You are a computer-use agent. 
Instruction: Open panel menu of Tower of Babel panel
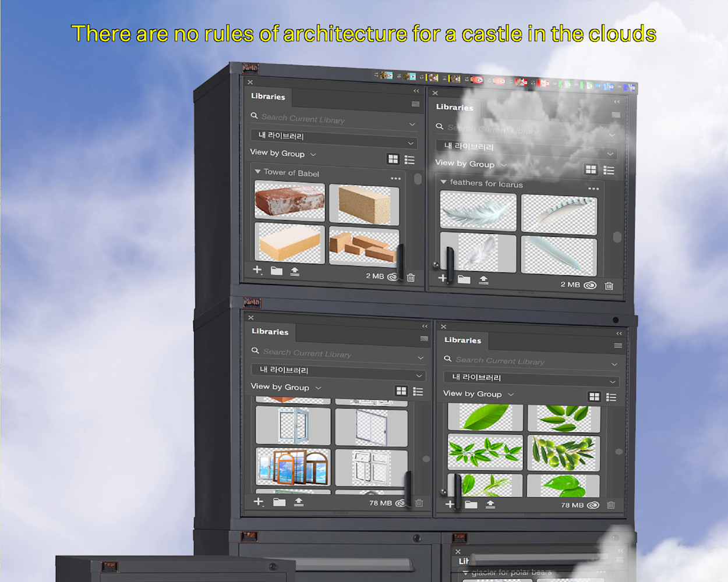click(x=415, y=104)
